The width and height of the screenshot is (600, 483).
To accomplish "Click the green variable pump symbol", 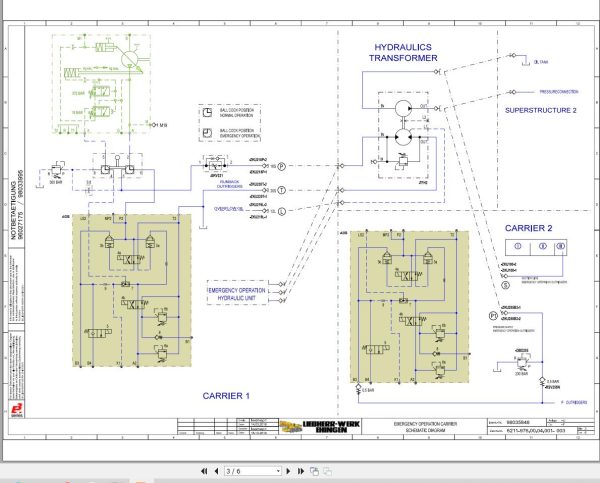I will coord(129,59).
